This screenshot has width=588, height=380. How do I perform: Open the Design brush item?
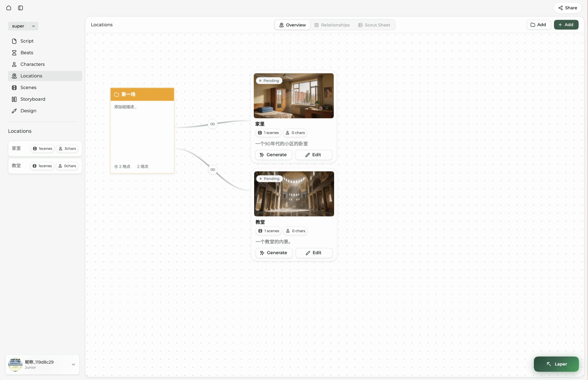pos(28,111)
